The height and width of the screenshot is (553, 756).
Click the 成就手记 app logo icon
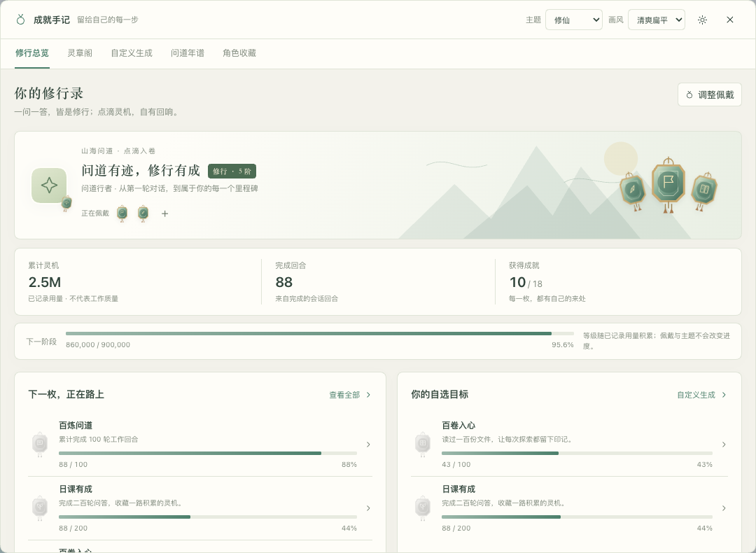[20, 20]
